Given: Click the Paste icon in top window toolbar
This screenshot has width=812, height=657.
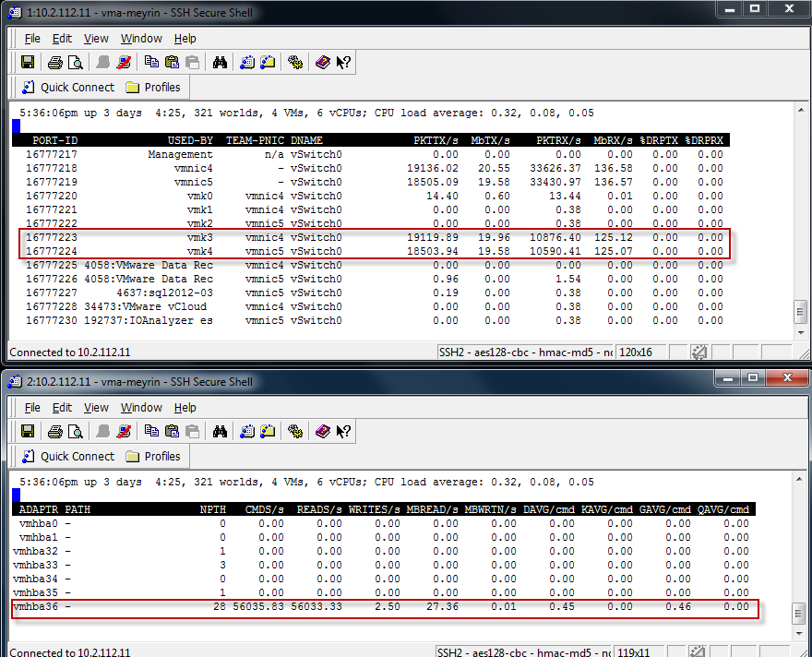Looking at the screenshot, I should tap(172, 63).
